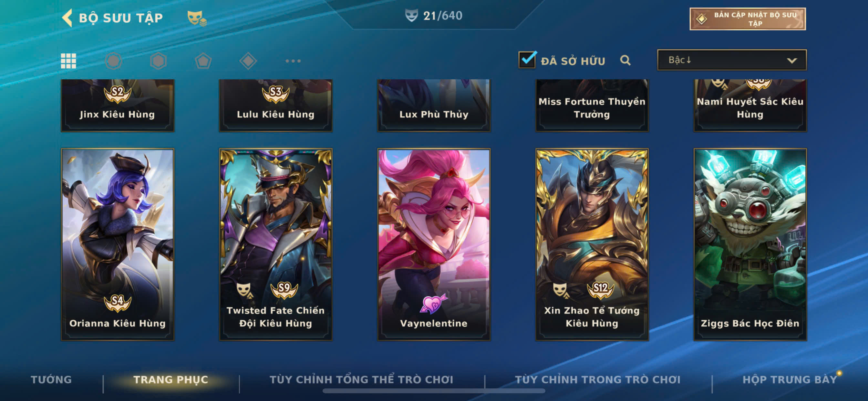The height and width of the screenshot is (401, 868).
Task: Expand sort list with chevron arrow
Action: point(791,61)
